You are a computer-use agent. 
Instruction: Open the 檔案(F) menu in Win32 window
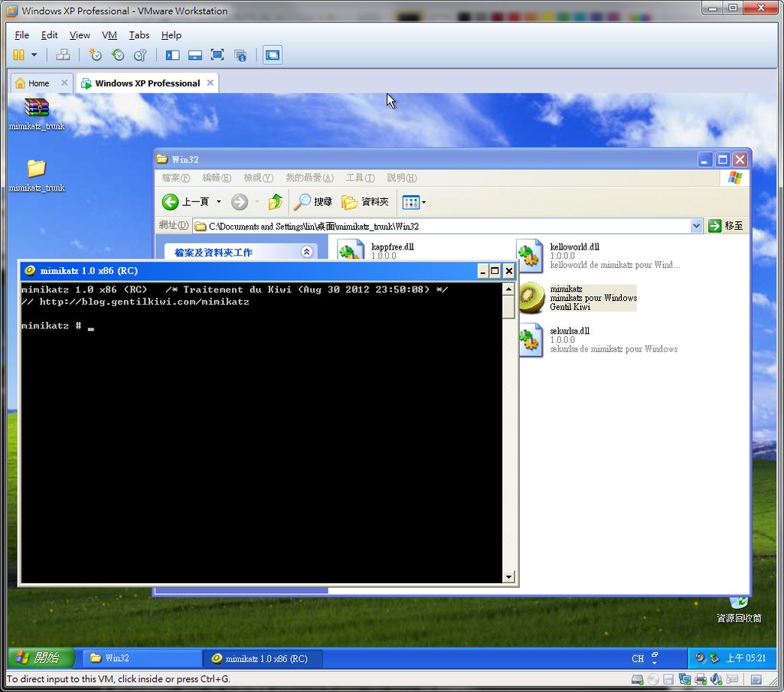click(x=175, y=178)
